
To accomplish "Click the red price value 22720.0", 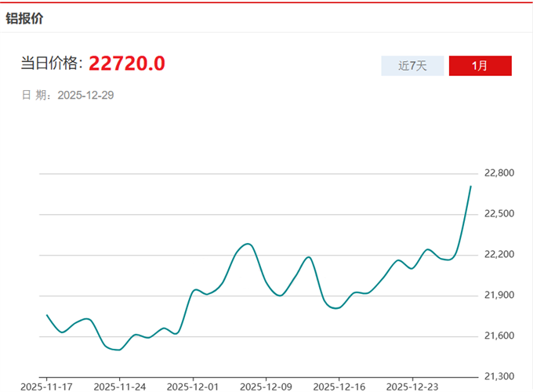I will pyautogui.click(x=126, y=64).
